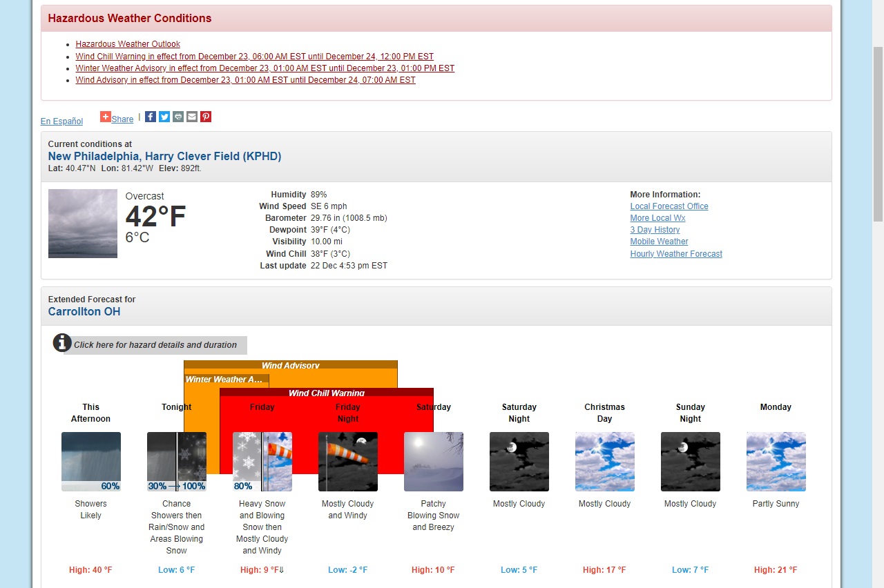Click the 'High: 10 °F' value
This screenshot has height=588, width=884.
tap(433, 570)
